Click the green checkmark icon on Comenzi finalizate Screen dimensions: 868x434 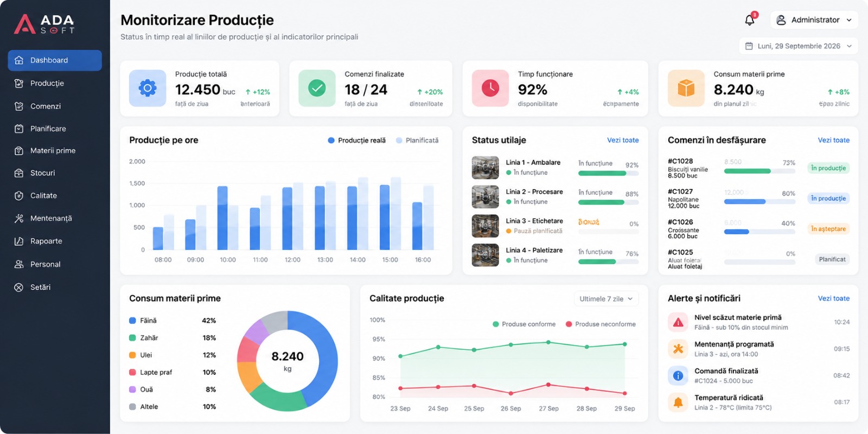click(x=317, y=88)
